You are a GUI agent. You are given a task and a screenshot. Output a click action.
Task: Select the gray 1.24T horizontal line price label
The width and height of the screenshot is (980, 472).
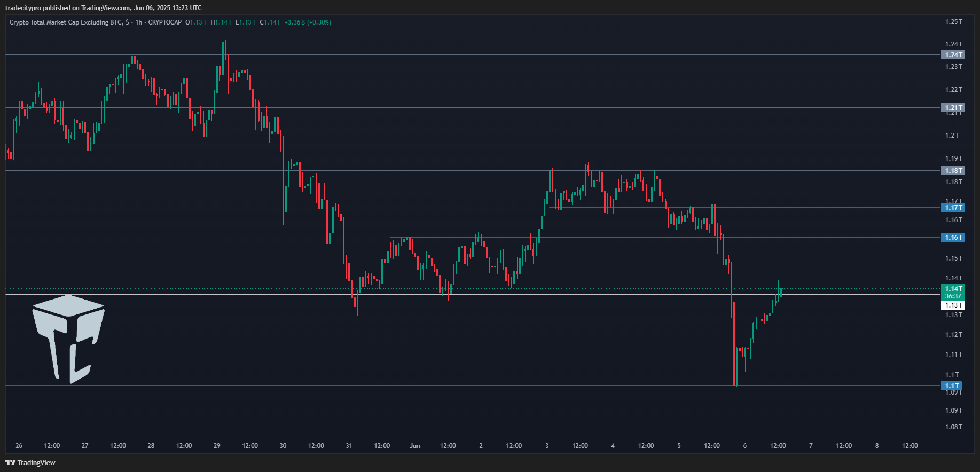[x=953, y=54]
